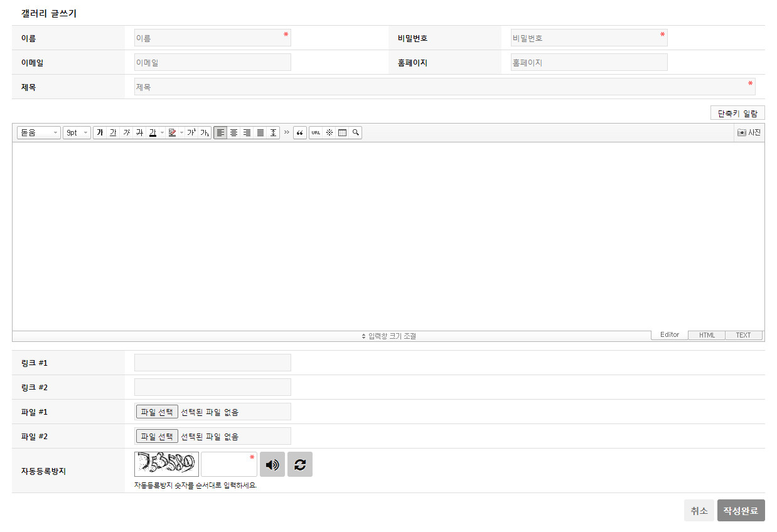The width and height of the screenshot is (777, 532).
Task: Open the 돋움 font family dropdown
Action: coord(39,133)
